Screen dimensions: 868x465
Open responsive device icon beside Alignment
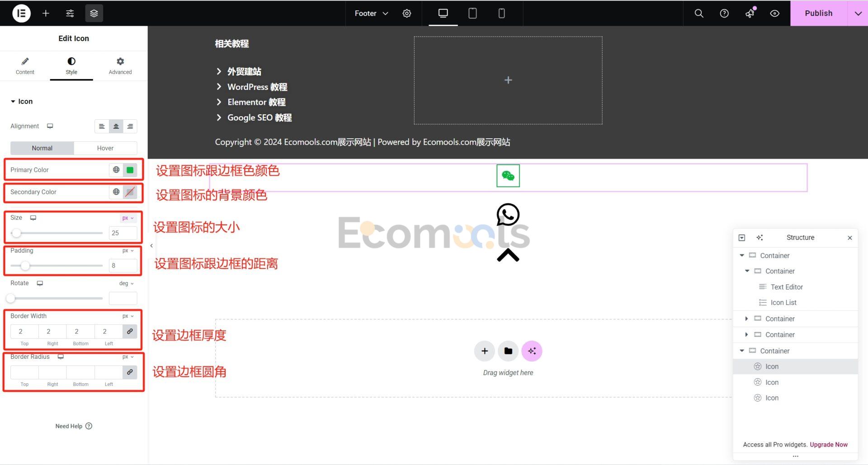pos(50,126)
